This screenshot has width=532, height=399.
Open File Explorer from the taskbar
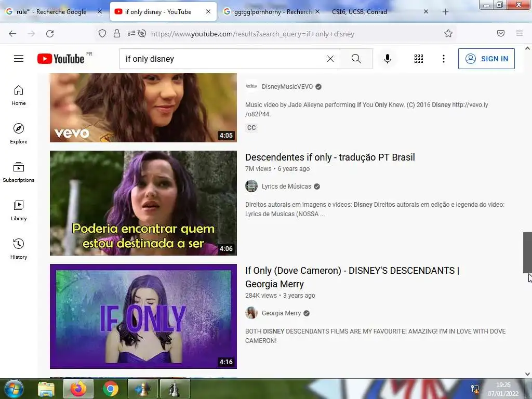tap(46, 389)
